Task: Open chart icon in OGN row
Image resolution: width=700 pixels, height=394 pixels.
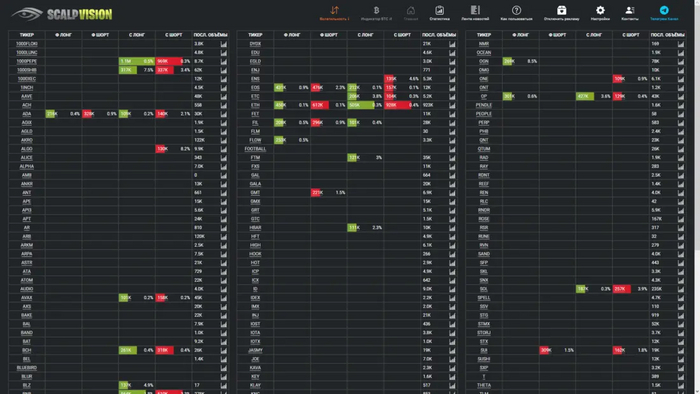Action: [x=681, y=61]
